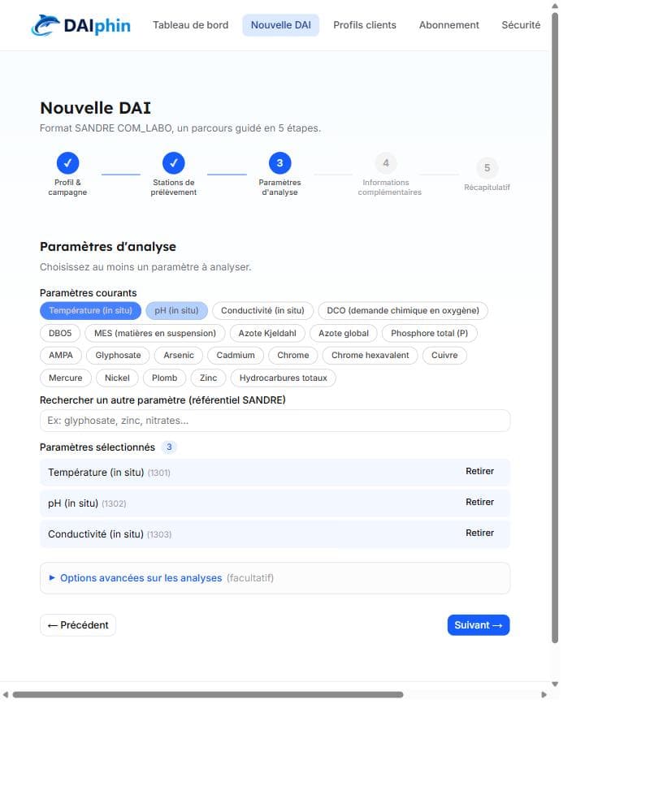Click step 4 Informations complémentaires circle
The width and height of the screenshot is (650, 812).
point(386,163)
